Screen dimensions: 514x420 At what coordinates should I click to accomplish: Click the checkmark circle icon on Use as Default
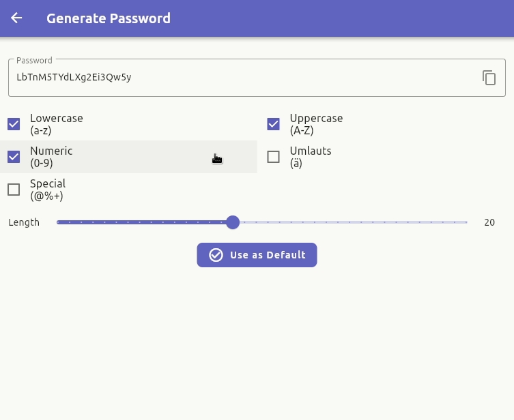tap(216, 255)
